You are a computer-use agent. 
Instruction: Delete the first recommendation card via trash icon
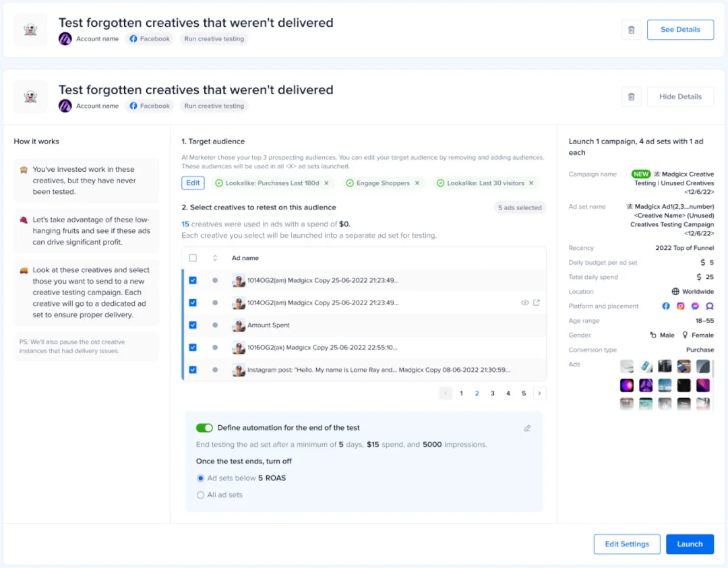click(631, 30)
